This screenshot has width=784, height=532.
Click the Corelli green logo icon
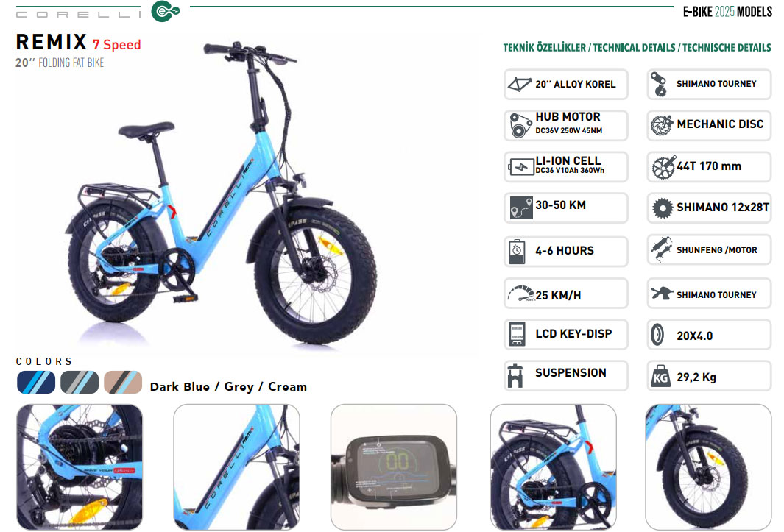(x=165, y=12)
